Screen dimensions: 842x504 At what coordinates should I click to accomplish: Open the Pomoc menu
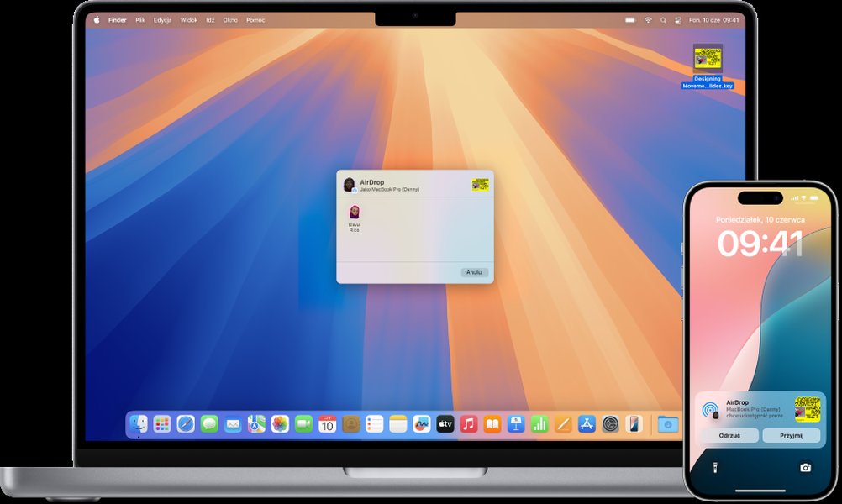point(255,20)
